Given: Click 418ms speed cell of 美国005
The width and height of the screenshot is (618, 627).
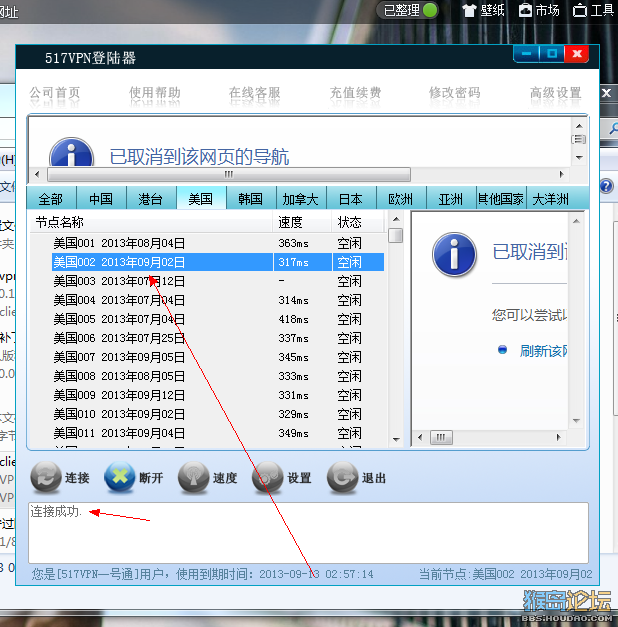Looking at the screenshot, I should coord(294,319).
